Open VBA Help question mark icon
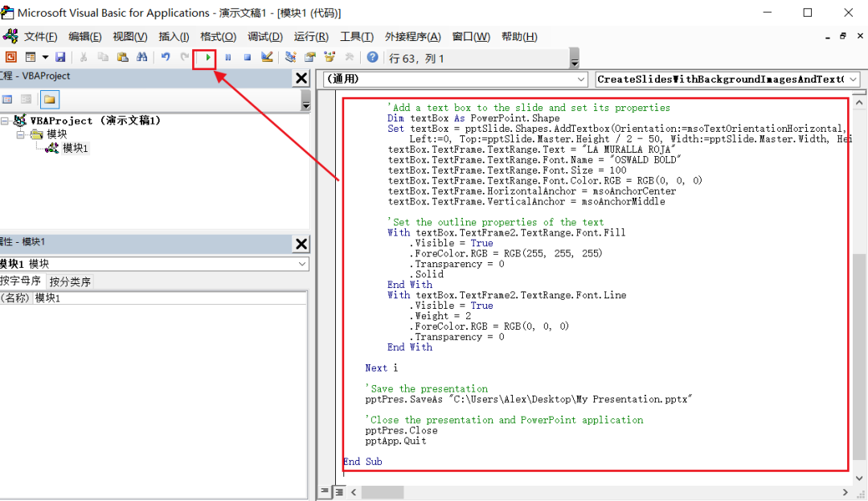Viewport: 868px width, 501px height. pos(373,57)
